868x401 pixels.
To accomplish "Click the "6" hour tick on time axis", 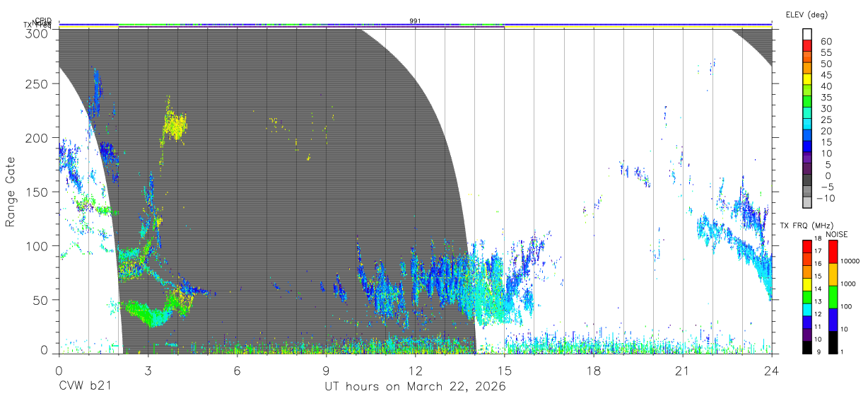I will click(237, 370).
